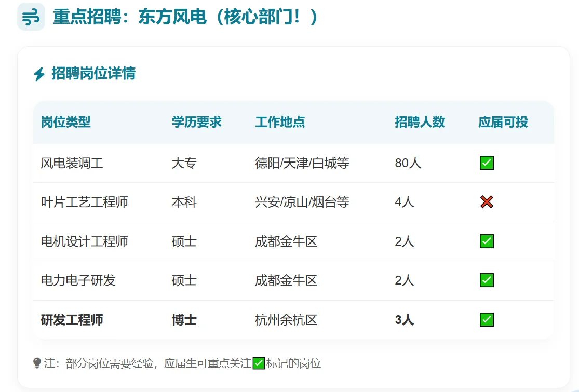Click 成都金牛区 in the 电力电子研发 row
Screen dimensions: 579x392
pyautogui.click(x=286, y=280)
